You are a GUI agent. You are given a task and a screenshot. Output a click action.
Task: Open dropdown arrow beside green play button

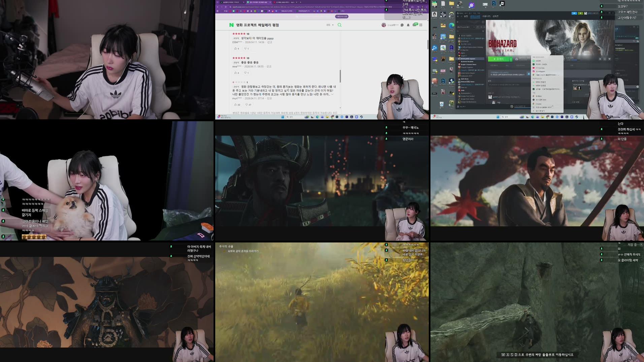(511, 59)
